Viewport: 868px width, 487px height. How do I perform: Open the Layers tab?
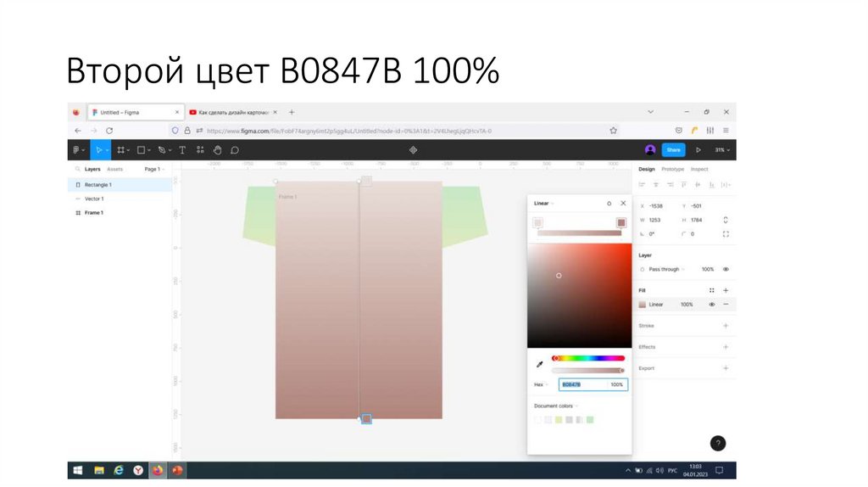(x=92, y=169)
